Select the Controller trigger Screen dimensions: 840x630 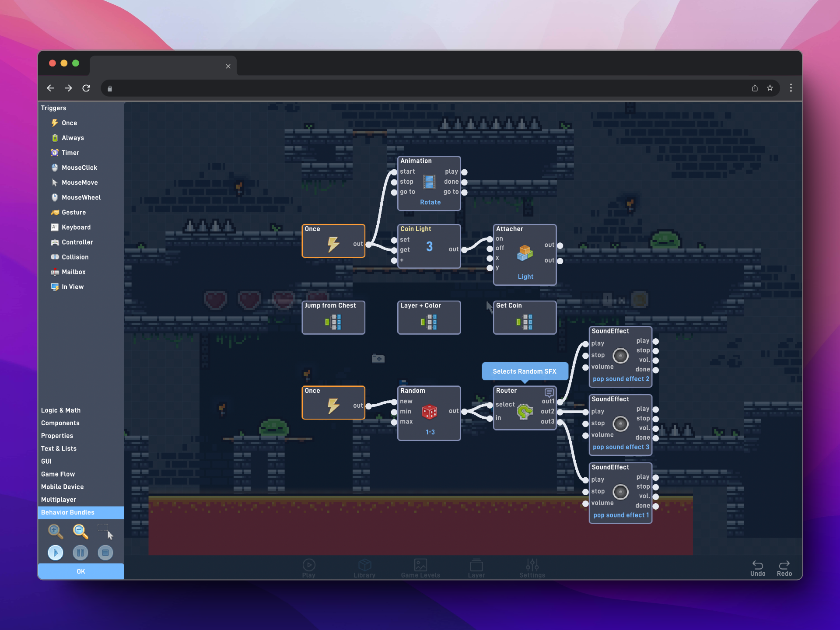click(72, 242)
